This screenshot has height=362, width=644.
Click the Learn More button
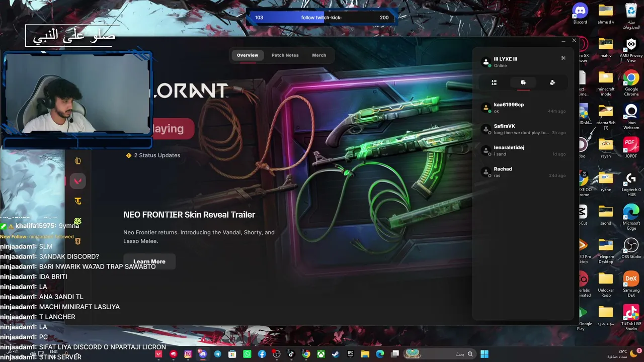(149, 261)
